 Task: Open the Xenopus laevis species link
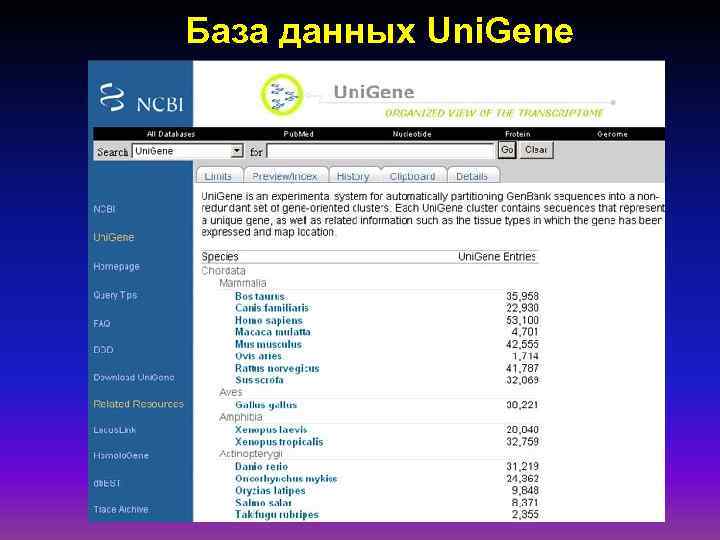(271, 429)
